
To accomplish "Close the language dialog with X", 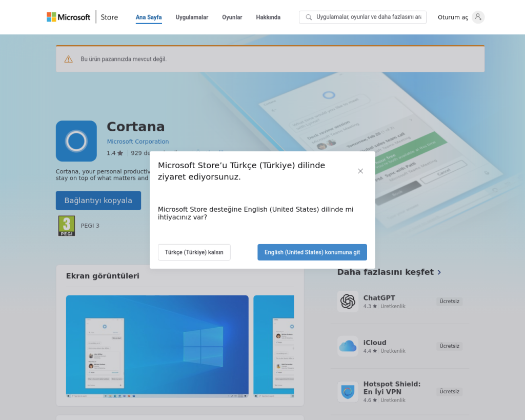I will [360, 171].
